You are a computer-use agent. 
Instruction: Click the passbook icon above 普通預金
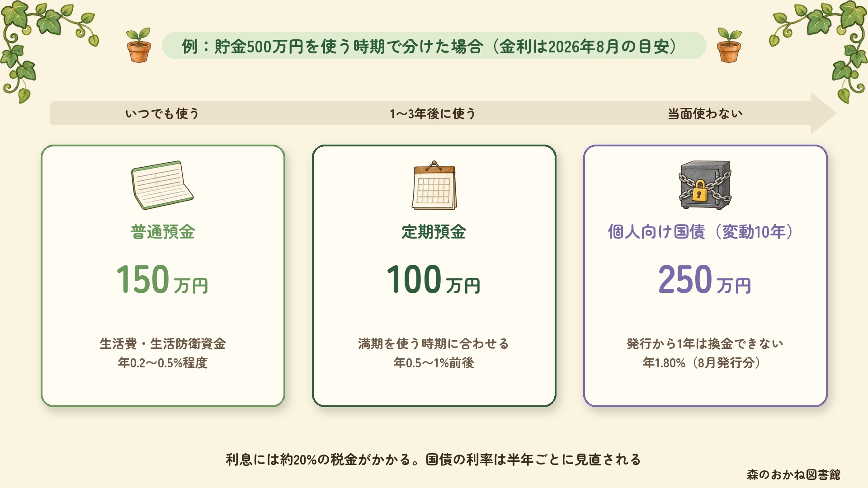click(x=162, y=185)
